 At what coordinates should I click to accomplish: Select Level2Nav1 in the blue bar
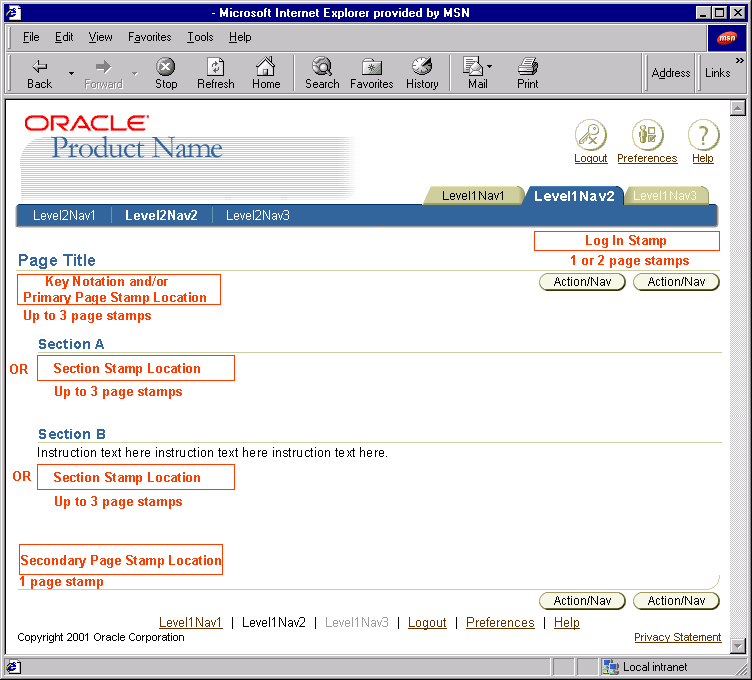click(x=64, y=215)
